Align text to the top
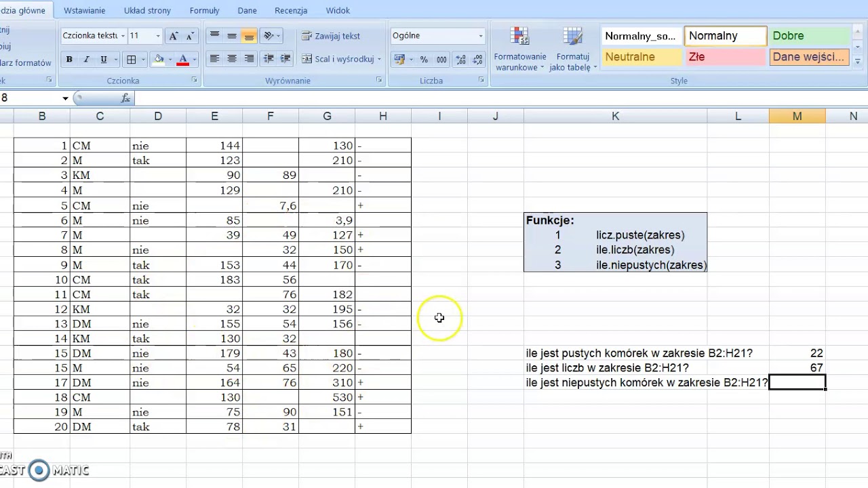Viewport: 868px width, 488px height. 215,36
